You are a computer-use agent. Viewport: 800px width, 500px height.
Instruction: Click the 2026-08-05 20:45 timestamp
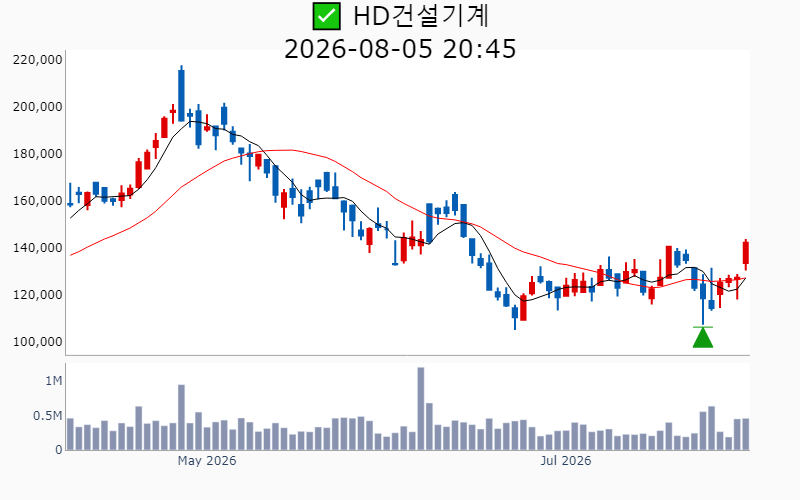400,49
